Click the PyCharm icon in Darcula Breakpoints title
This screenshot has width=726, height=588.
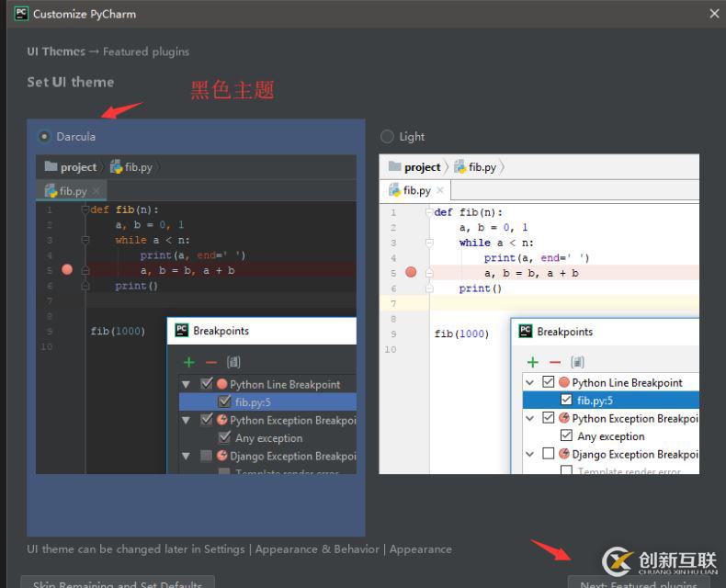coord(182,330)
